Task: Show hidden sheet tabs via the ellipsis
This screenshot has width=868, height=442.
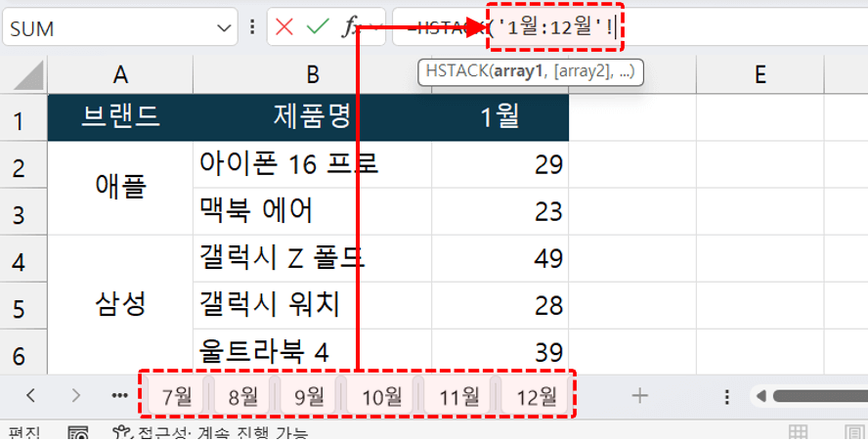Action: tap(119, 395)
